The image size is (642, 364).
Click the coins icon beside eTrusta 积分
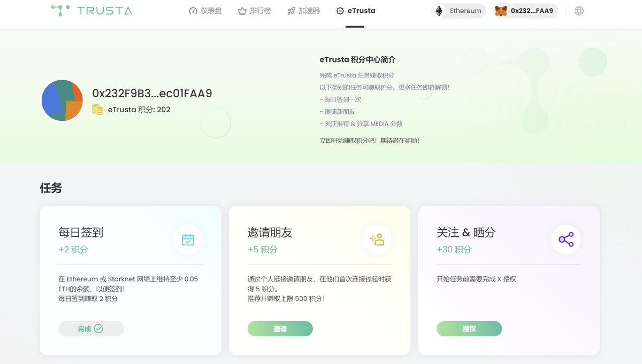[x=97, y=110]
